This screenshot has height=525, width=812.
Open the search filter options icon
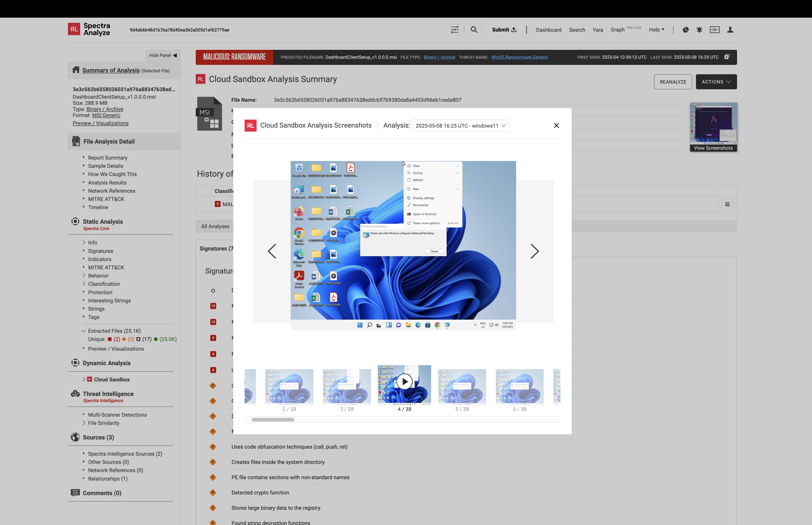[455, 30]
